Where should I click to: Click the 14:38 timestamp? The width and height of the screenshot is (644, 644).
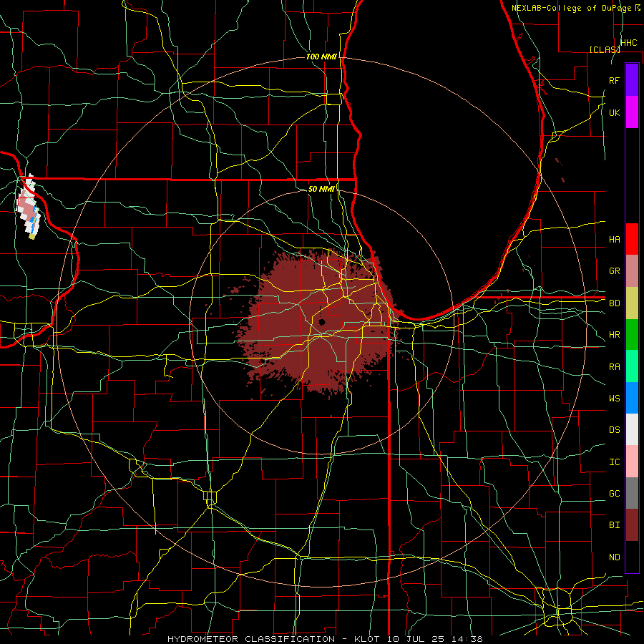coord(469,639)
